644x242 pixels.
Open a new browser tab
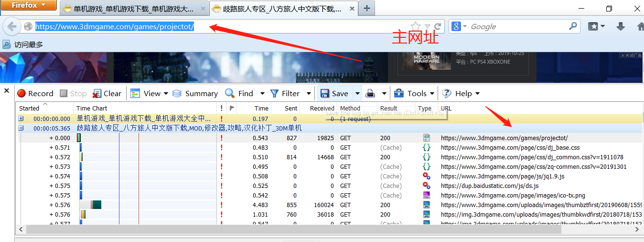coord(367,8)
